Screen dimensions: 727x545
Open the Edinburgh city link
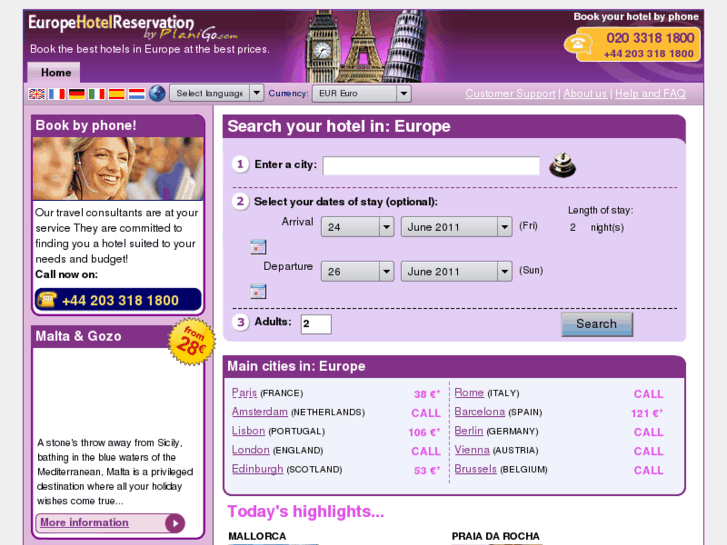pyautogui.click(x=257, y=469)
